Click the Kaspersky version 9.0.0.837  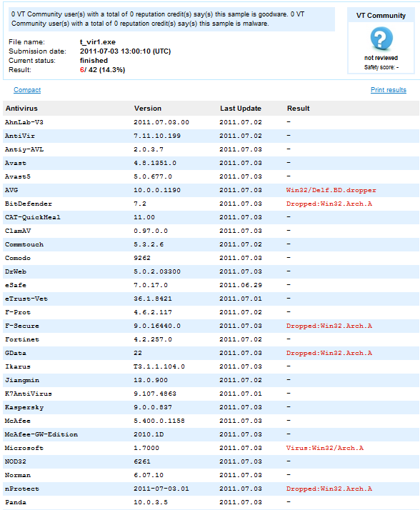click(153, 408)
